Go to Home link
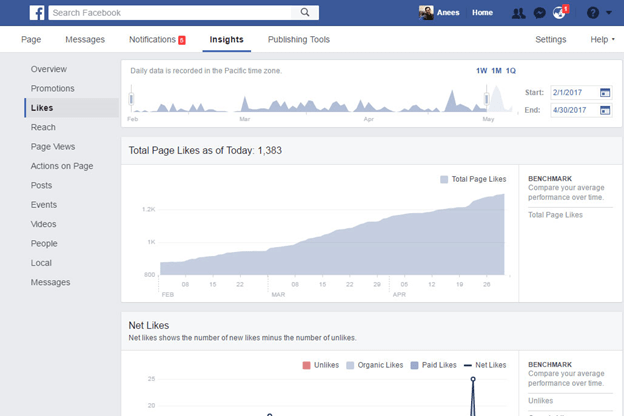The height and width of the screenshot is (419, 624). tap(482, 13)
